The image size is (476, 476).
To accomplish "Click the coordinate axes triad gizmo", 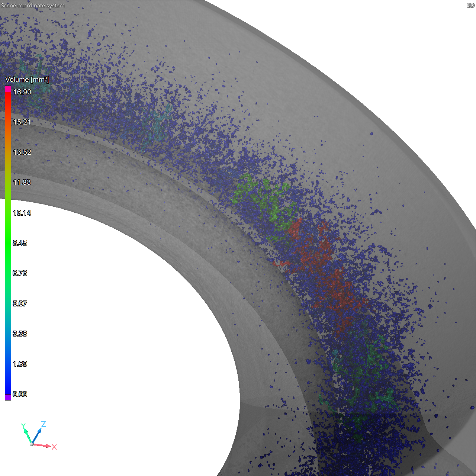I will tap(39, 435).
